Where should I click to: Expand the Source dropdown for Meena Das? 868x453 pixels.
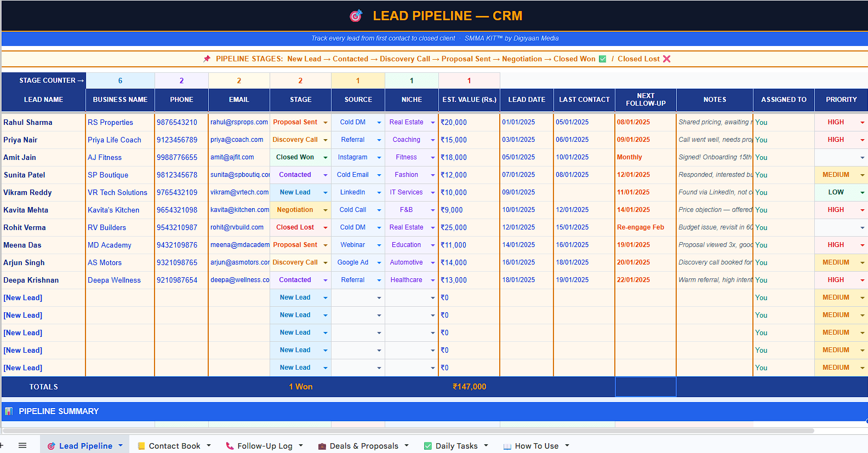(x=379, y=245)
